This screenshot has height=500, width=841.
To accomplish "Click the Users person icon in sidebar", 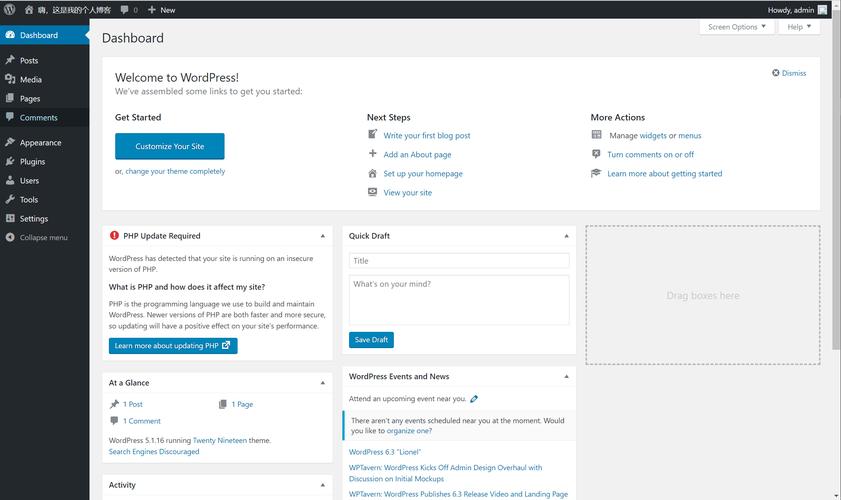I will click(10, 180).
